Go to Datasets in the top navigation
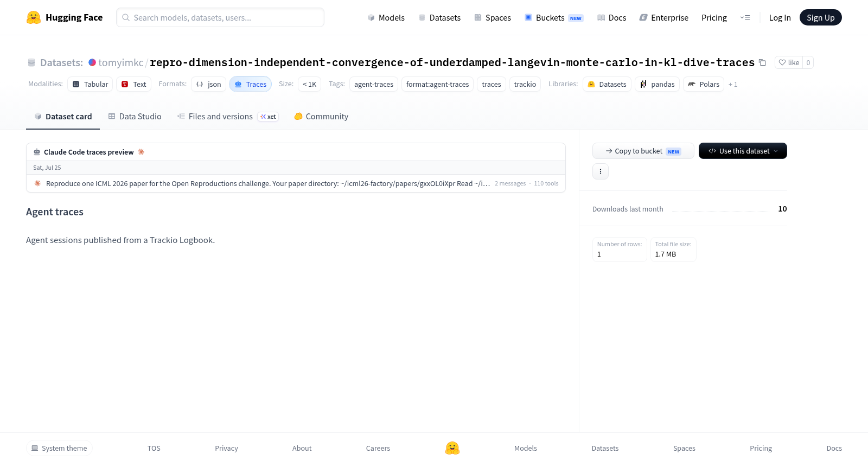This screenshot has width=868, height=467. click(x=439, y=17)
